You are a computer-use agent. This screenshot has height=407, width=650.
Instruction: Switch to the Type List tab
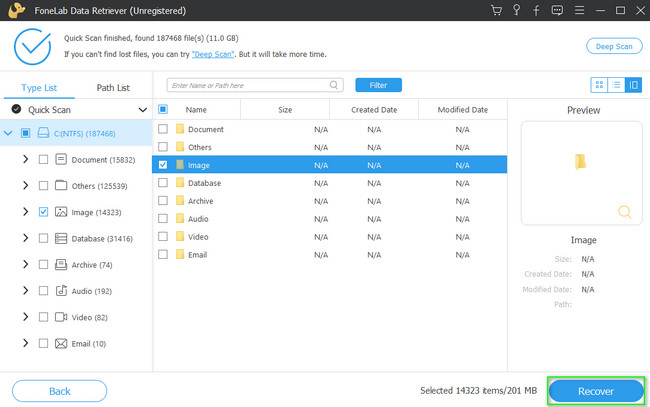tap(39, 87)
